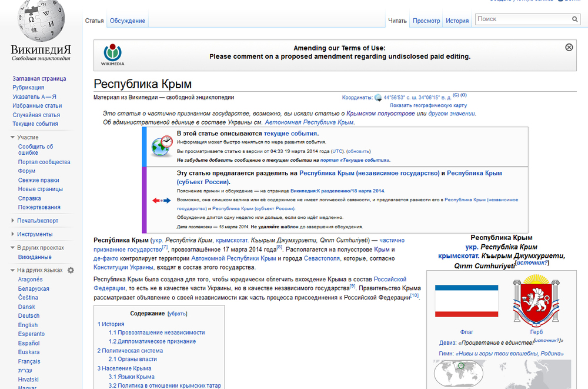
Task: Open Текущие события sidebar link
Action: tap(35, 124)
